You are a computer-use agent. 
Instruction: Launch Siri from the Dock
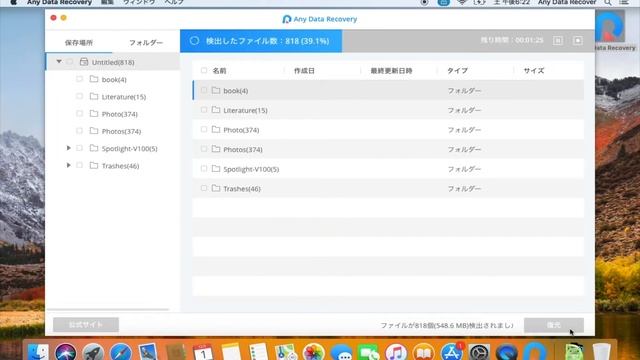65,352
